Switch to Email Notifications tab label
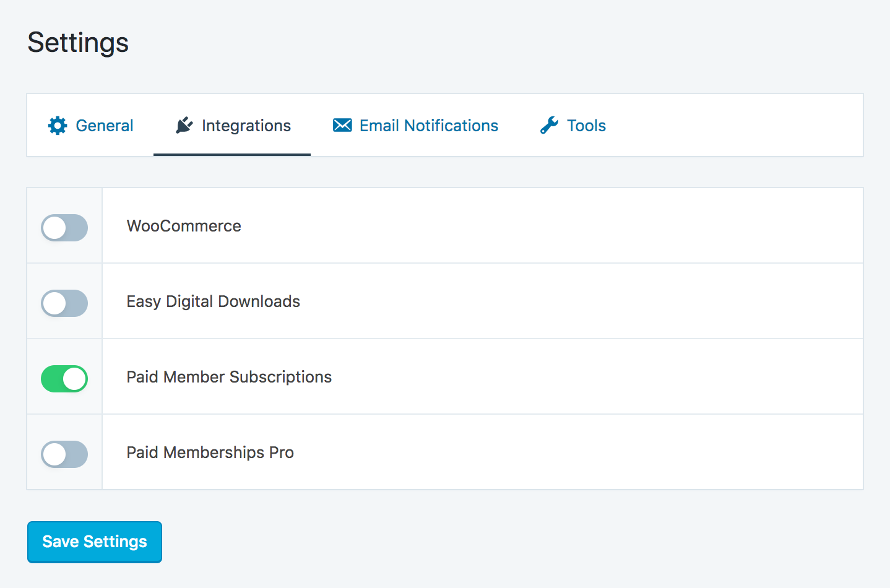The height and width of the screenshot is (588, 890). [429, 126]
